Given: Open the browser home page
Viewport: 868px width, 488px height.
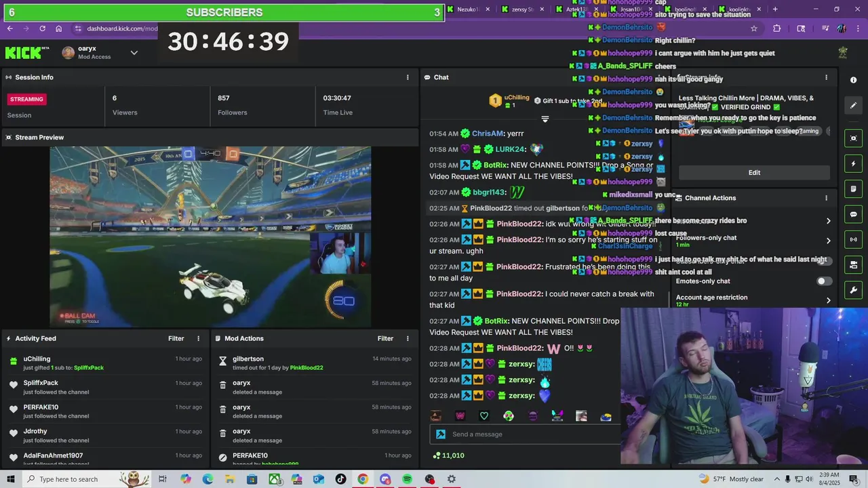Looking at the screenshot, I should [x=59, y=28].
